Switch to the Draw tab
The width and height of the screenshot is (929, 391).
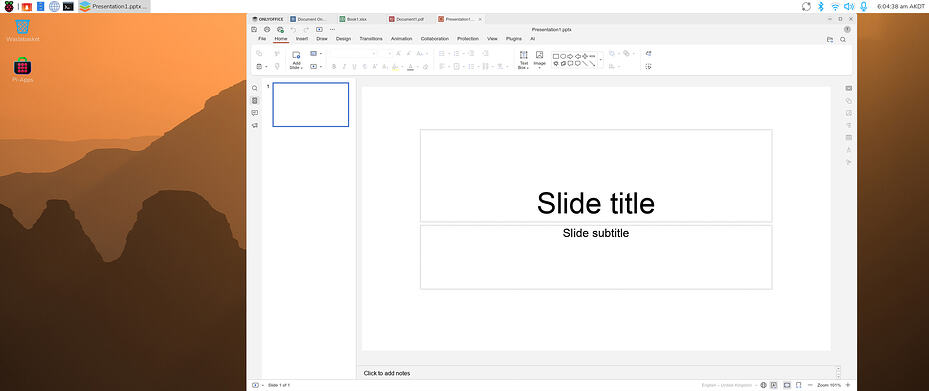(322, 39)
